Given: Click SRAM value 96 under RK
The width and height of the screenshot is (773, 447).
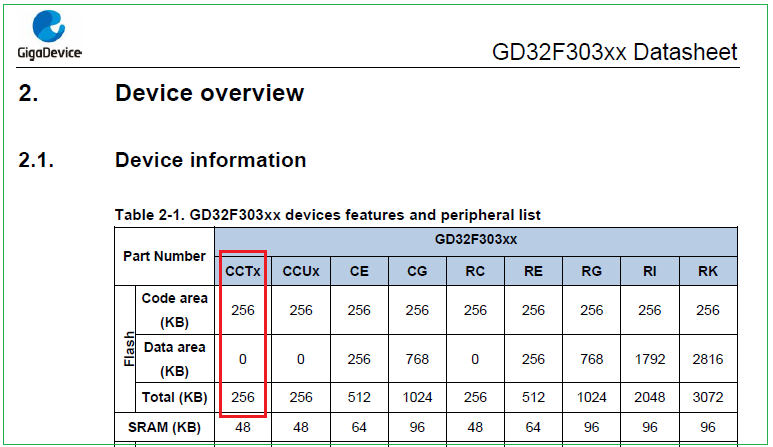Looking at the screenshot, I should tap(708, 427).
